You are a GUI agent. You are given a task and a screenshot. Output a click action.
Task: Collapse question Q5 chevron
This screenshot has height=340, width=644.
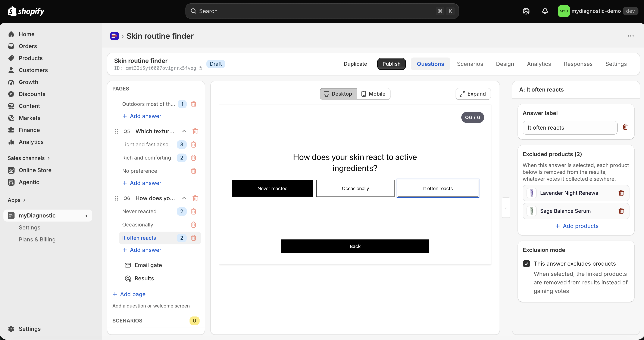[184, 131]
